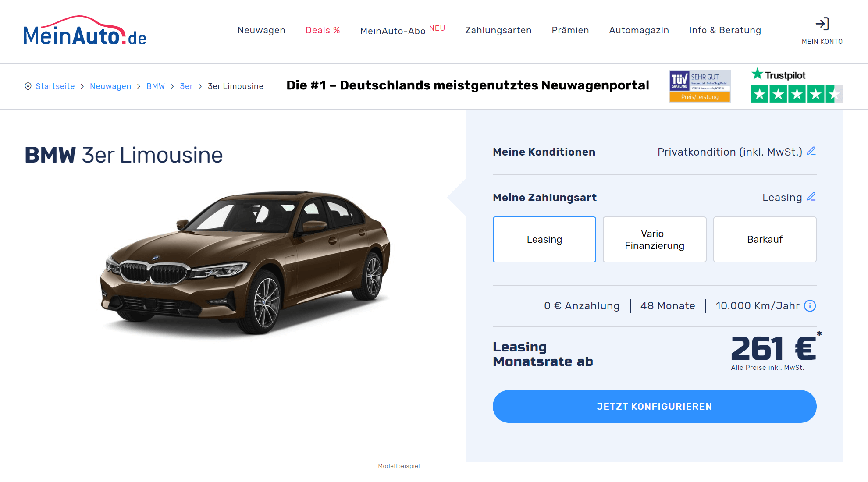The width and height of the screenshot is (868, 482).
Task: Click the location pin breadcrumb icon
Action: [x=28, y=86]
